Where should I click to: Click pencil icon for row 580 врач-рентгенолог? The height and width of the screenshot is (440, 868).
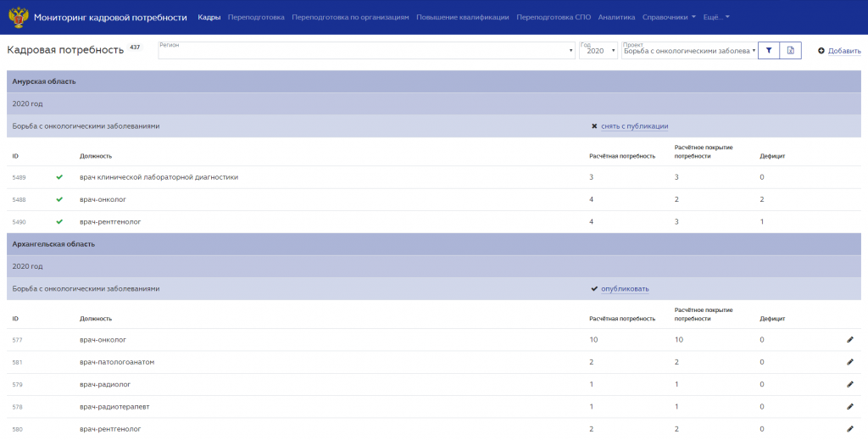tap(850, 429)
